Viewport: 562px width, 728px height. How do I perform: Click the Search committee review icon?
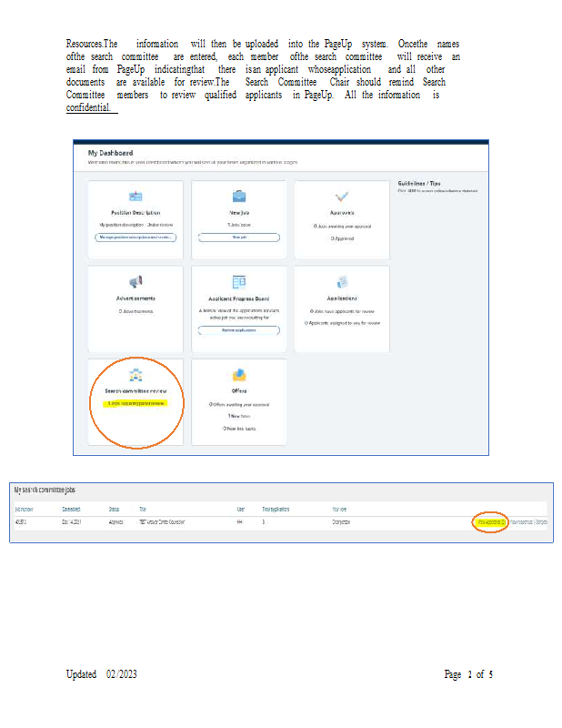tap(135, 375)
